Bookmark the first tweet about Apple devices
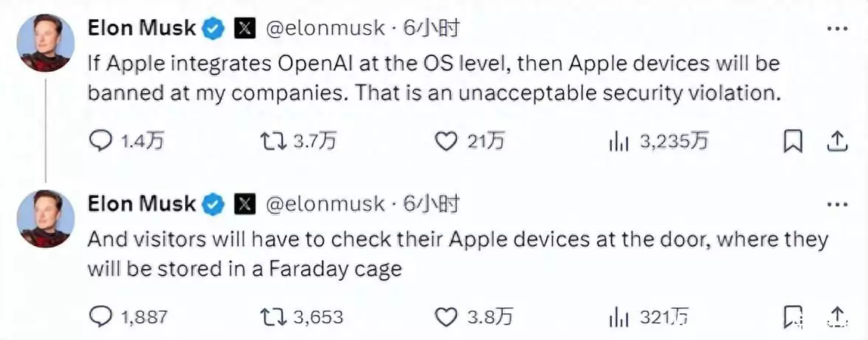The width and height of the screenshot is (868, 340). click(792, 140)
